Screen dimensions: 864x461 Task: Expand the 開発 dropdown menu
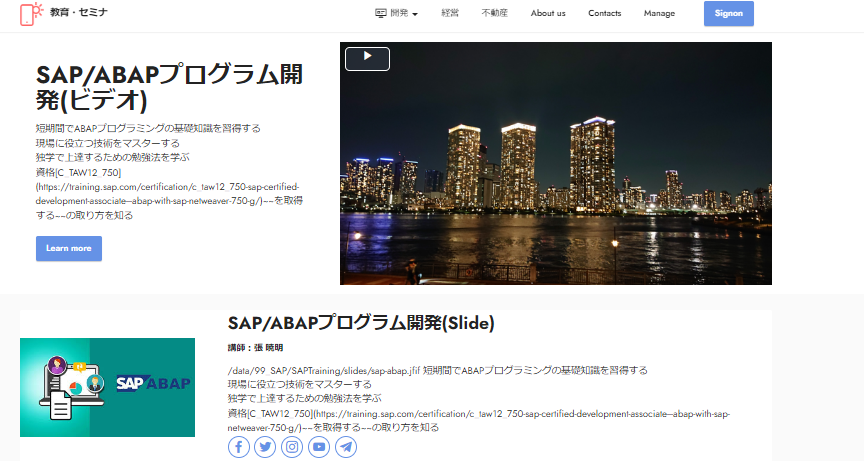click(403, 14)
